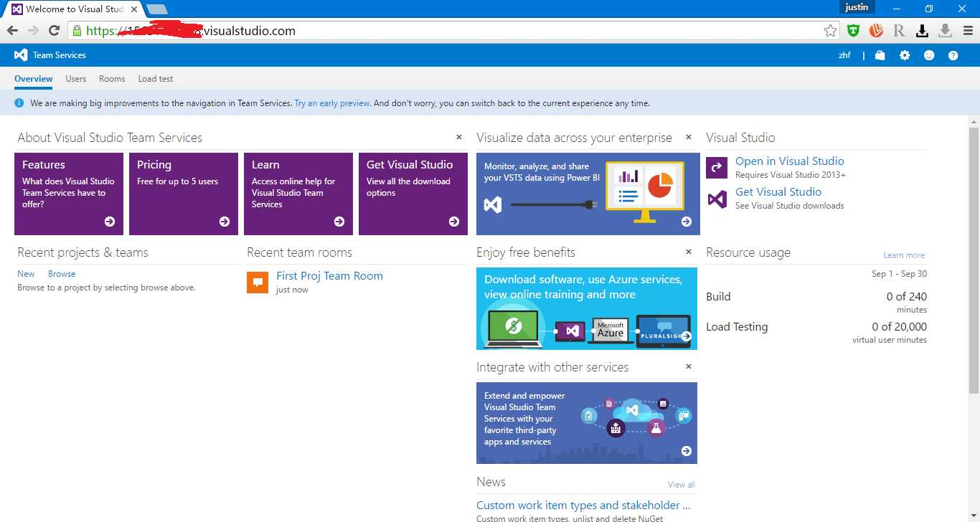980x522 pixels.
Task: Click the address bar URL field
Action: tap(453, 30)
